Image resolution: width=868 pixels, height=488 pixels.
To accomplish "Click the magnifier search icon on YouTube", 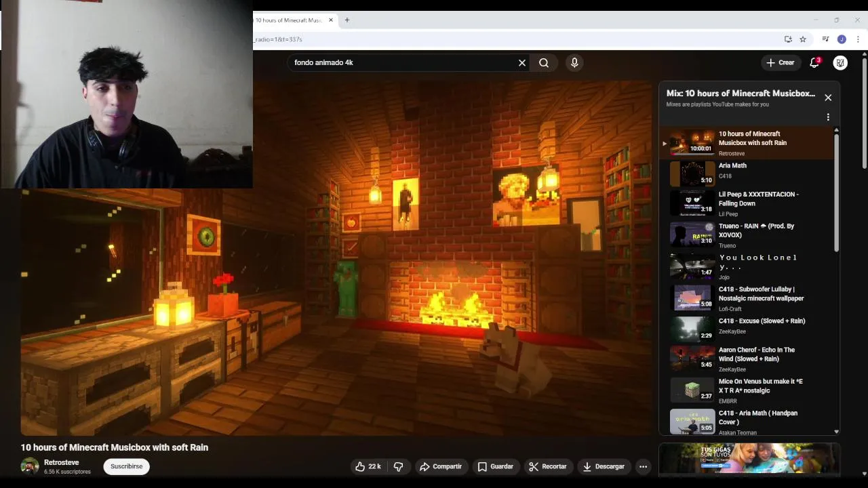I will tap(544, 62).
